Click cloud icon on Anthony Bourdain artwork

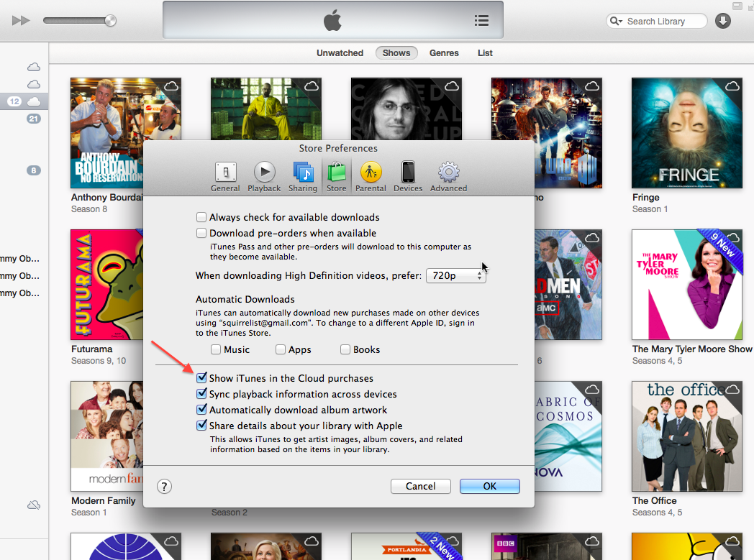171,86
